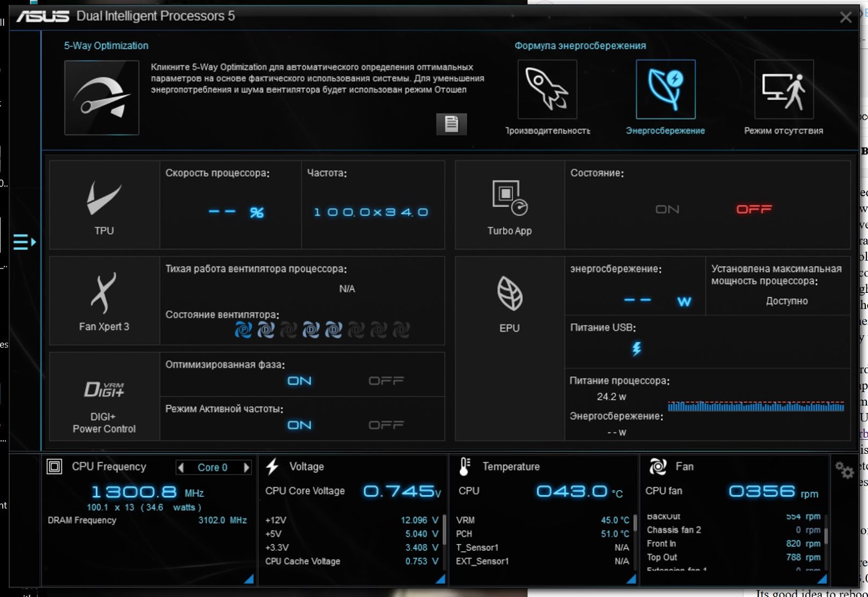Expand the Fan panel corner arrow
The width and height of the screenshot is (868, 597).
pos(822,579)
